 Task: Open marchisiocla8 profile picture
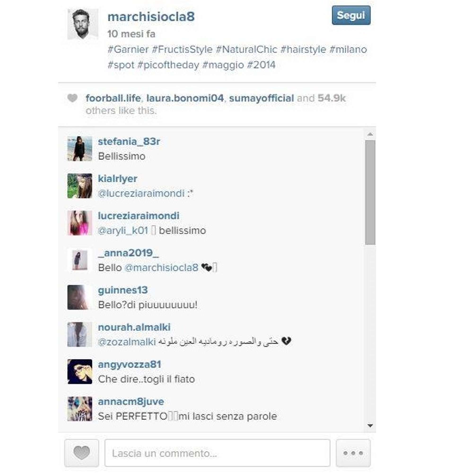(x=83, y=24)
